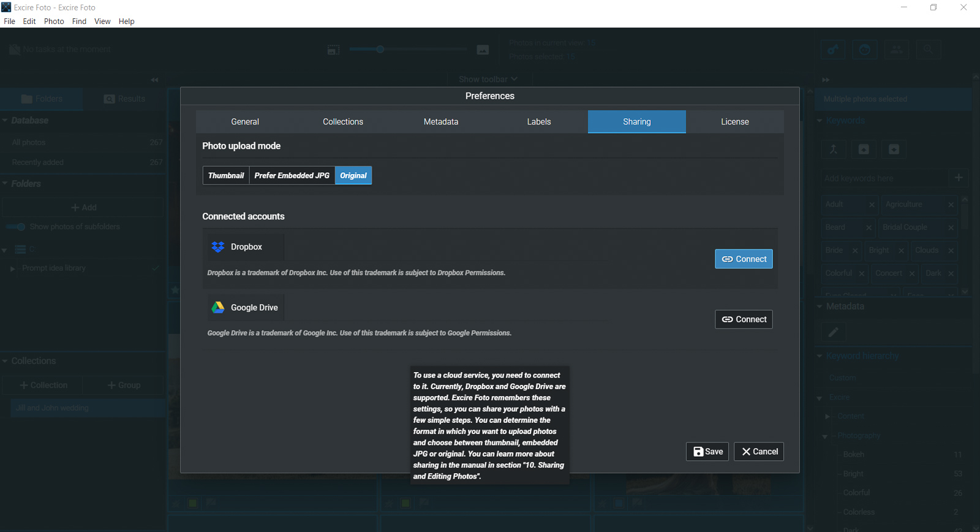
Task: Save the preferences
Action: point(707,452)
